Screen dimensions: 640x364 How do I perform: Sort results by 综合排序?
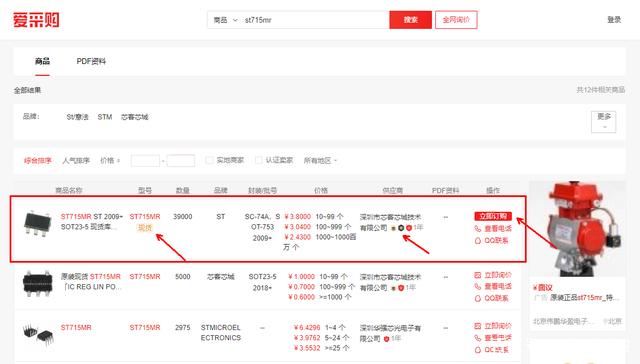(x=38, y=161)
